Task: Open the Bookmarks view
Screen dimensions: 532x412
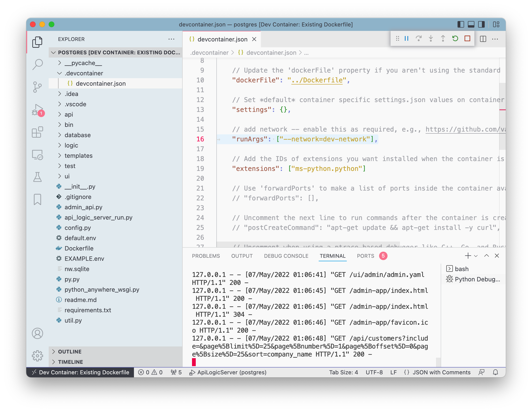Action: [x=37, y=199]
